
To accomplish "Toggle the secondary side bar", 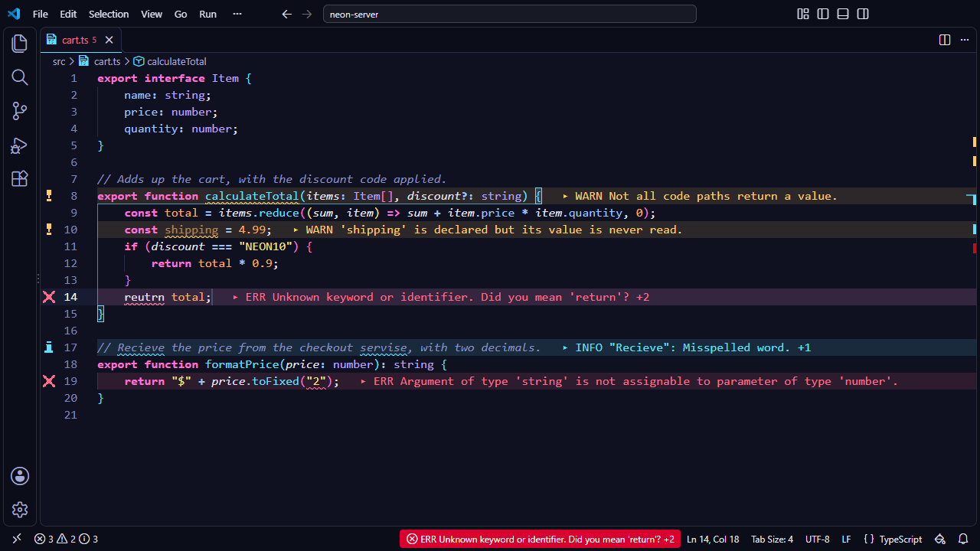I will click(x=863, y=14).
